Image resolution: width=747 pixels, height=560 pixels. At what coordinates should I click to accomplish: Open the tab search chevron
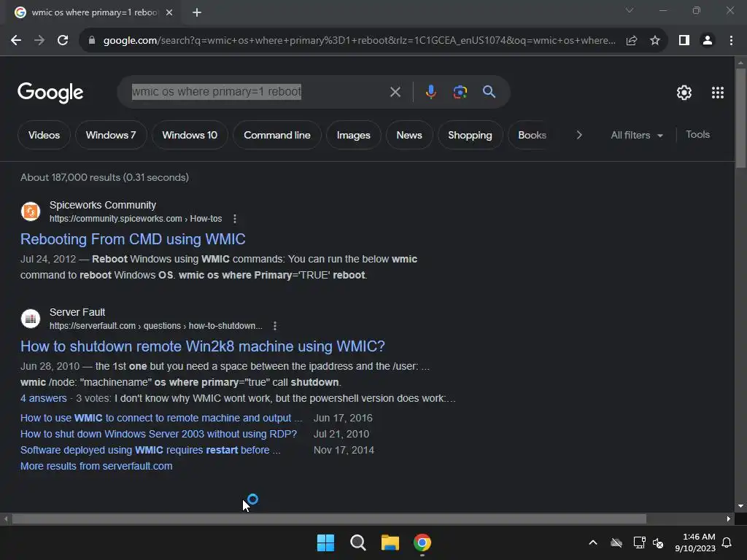point(630,10)
